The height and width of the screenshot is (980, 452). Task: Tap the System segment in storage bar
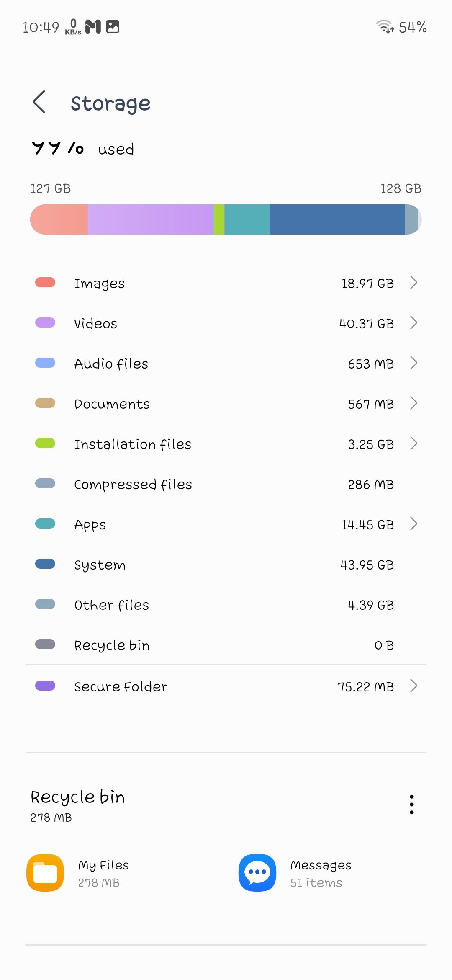(337, 219)
